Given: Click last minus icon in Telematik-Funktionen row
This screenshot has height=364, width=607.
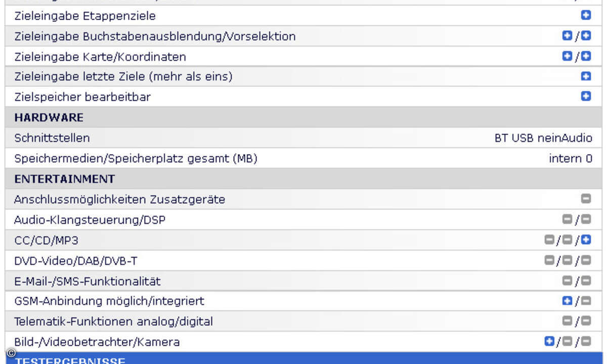Looking at the screenshot, I should 586,321.
